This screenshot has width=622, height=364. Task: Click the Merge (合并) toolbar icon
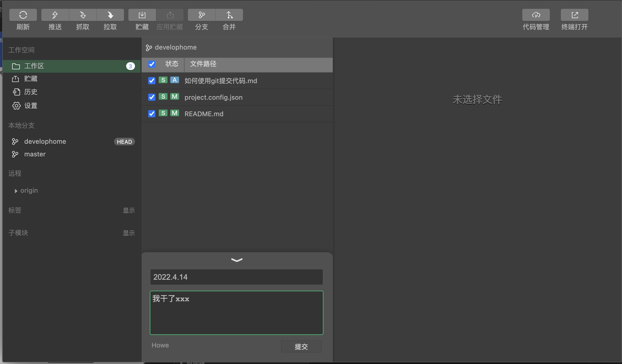pyautogui.click(x=229, y=15)
